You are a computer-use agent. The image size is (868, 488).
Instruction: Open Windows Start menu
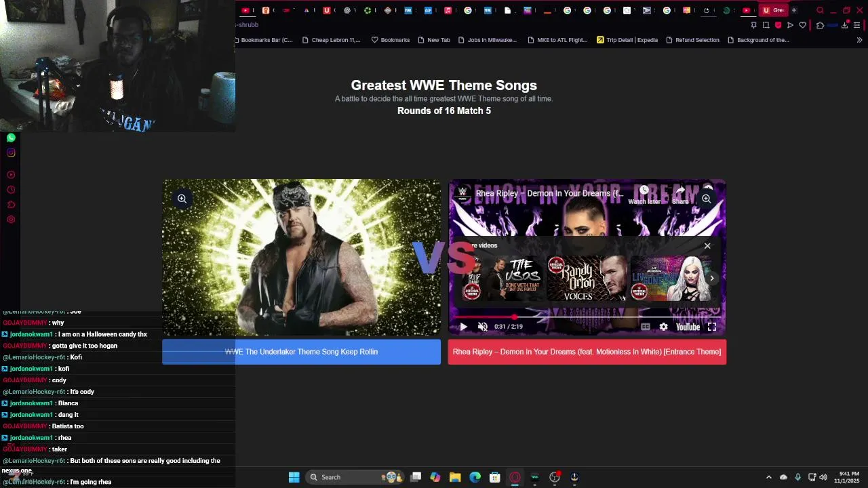click(294, 477)
